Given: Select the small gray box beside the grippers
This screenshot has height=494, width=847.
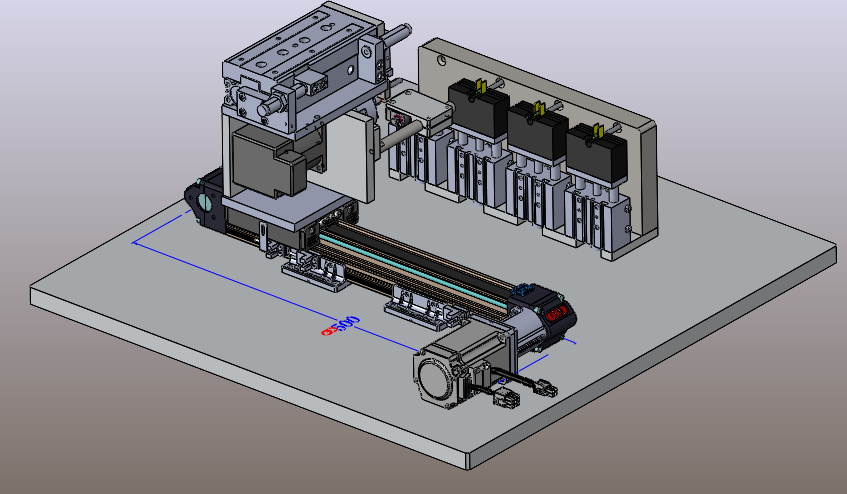Looking at the screenshot, I should click(x=419, y=112).
